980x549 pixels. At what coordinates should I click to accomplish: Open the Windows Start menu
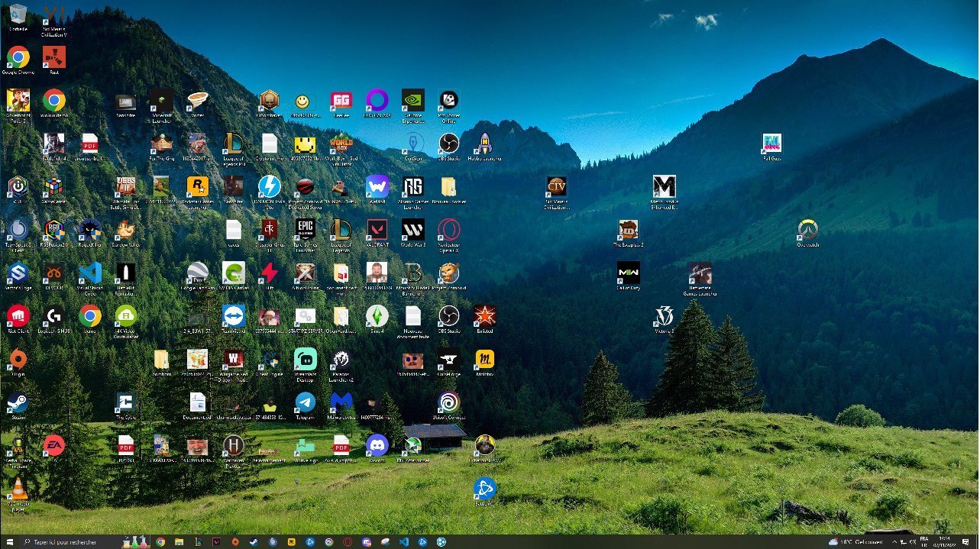pyautogui.click(x=8, y=541)
